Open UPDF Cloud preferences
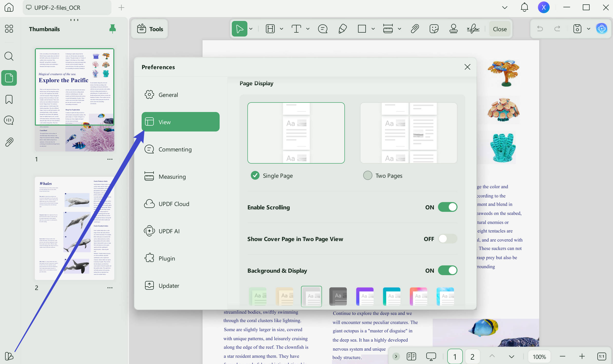Image resolution: width=613 pixels, height=364 pixels. (x=180, y=204)
